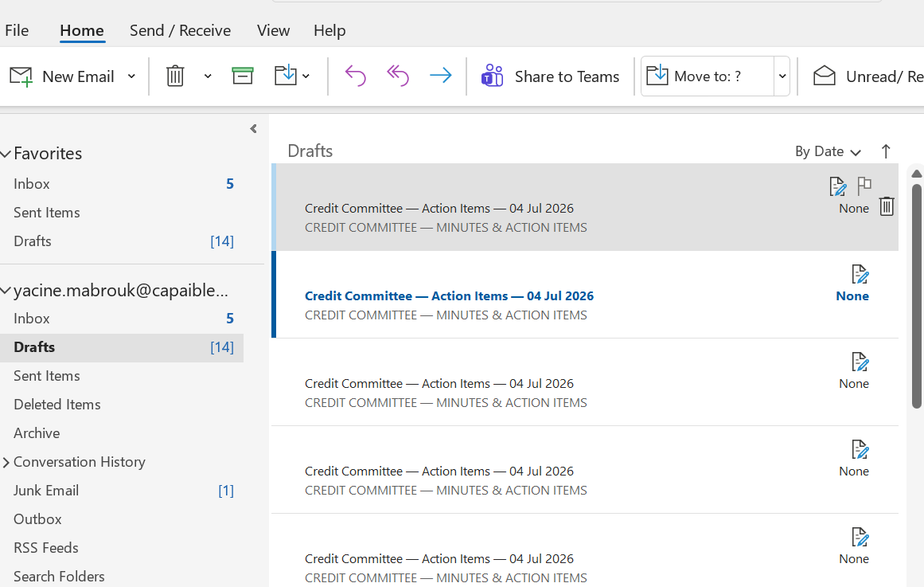Select the third Credit Committee draft
This screenshot has height=587, width=924.
click(585, 382)
